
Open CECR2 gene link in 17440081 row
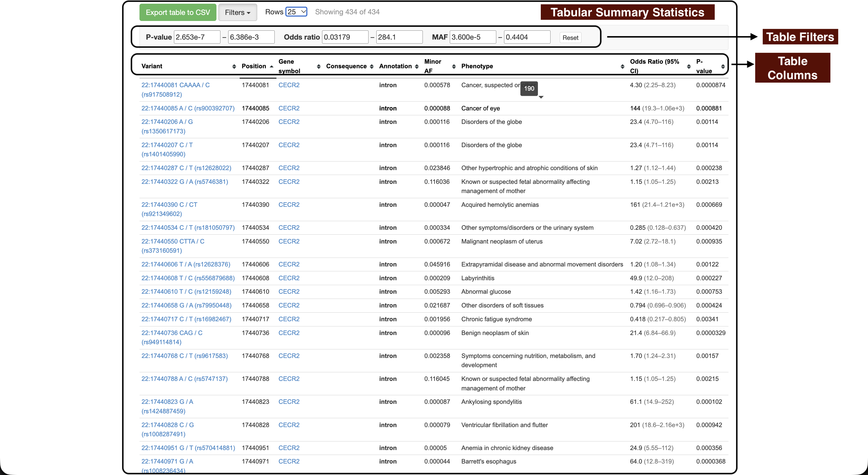289,85
